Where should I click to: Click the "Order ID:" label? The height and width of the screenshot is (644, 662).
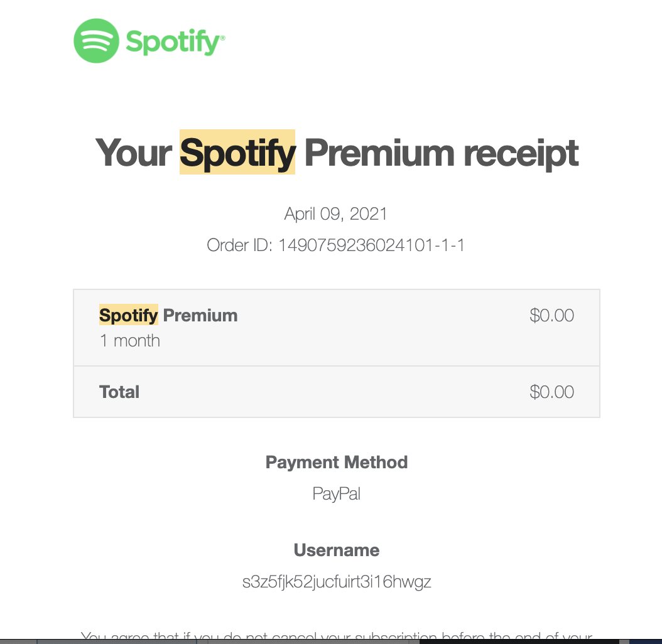click(x=239, y=245)
